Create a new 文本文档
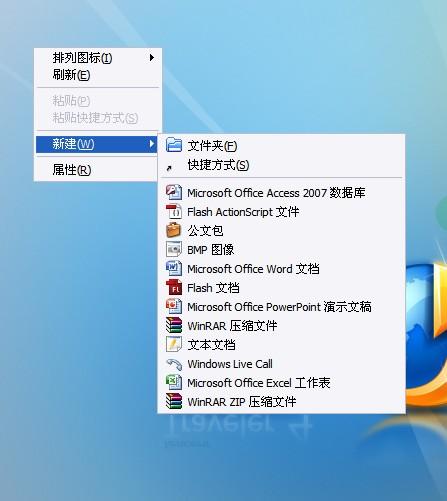Viewport: 447px width, 501px height. click(282, 345)
